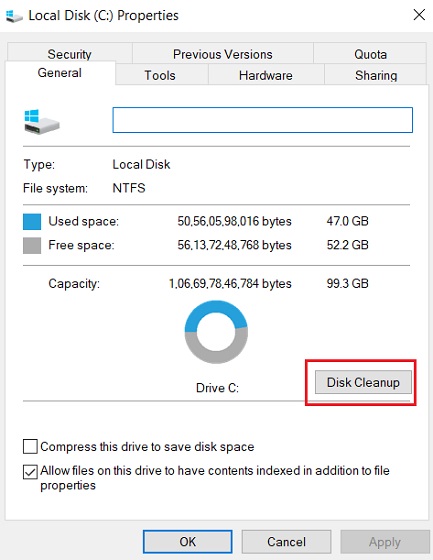This screenshot has width=433, height=560.
Task: Enable Compress this drive to save disk space
Action: click(30, 446)
